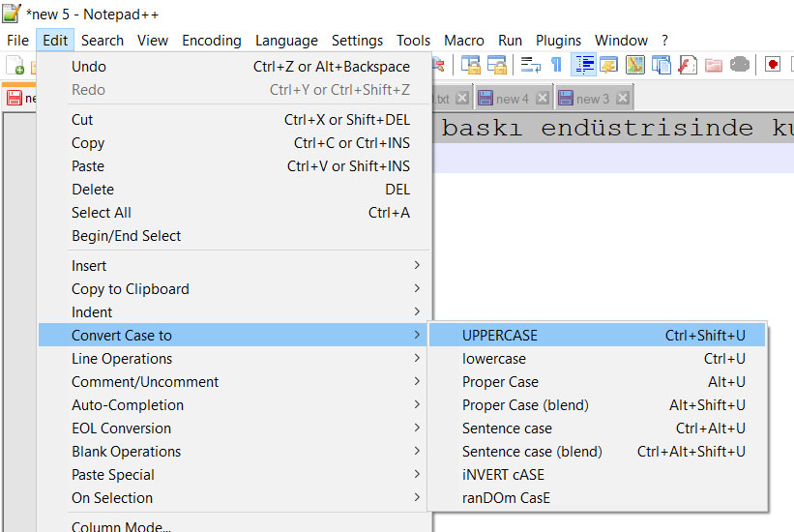794x532 pixels.
Task: Convert selection to lowercase
Action: (x=598, y=359)
